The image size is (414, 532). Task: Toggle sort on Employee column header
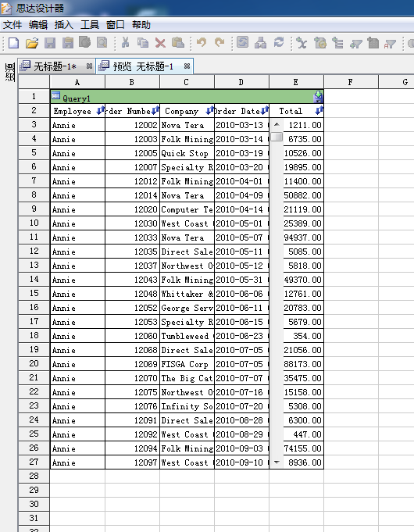pyautogui.click(x=101, y=111)
